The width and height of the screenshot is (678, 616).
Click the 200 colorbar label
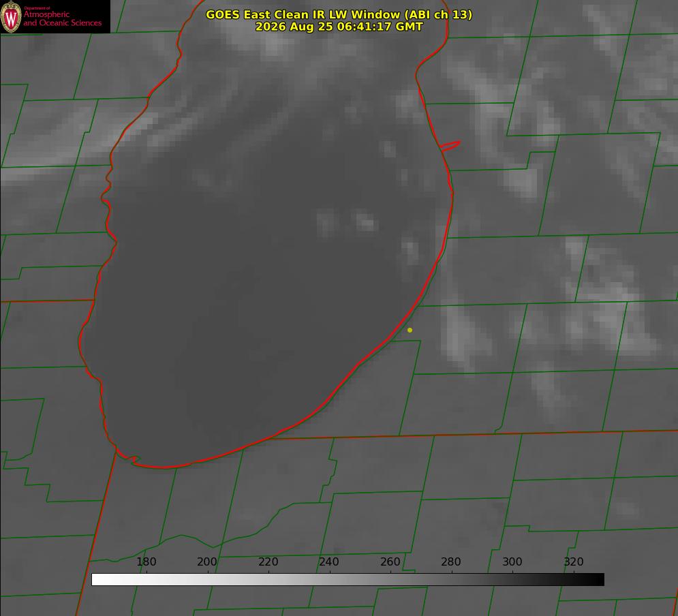coord(207,562)
